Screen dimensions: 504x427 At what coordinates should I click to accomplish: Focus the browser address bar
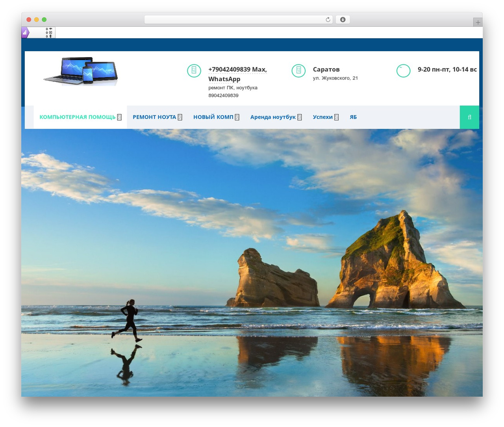(238, 20)
